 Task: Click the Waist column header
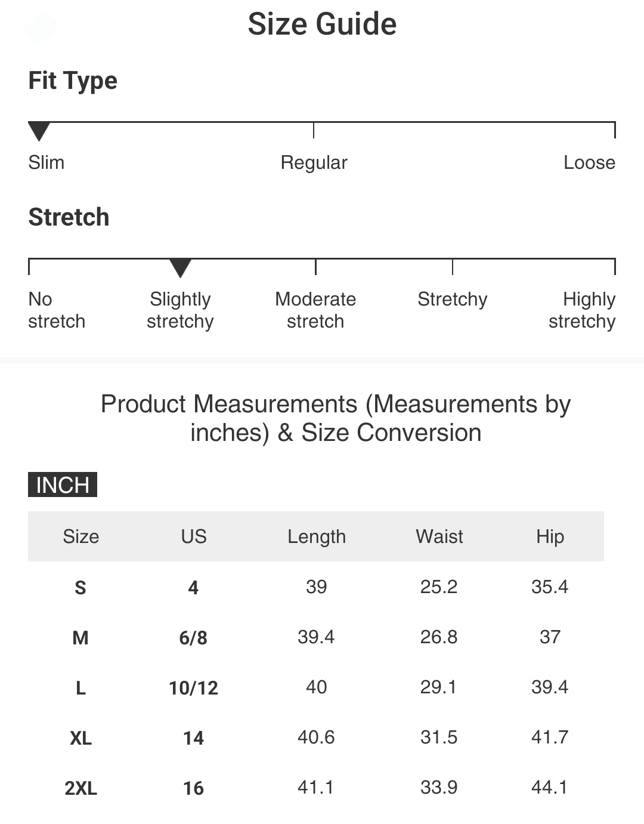click(x=439, y=536)
